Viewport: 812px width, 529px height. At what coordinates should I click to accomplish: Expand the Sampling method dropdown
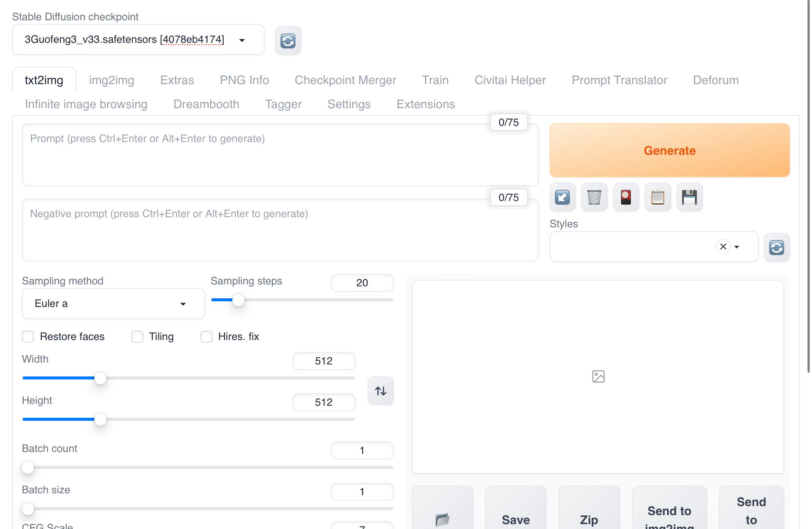coord(183,304)
